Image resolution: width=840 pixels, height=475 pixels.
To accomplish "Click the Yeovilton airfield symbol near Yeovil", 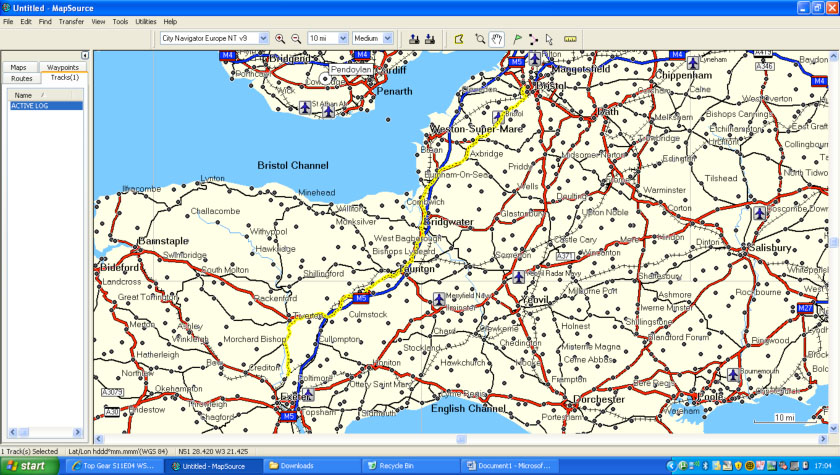I will (518, 277).
